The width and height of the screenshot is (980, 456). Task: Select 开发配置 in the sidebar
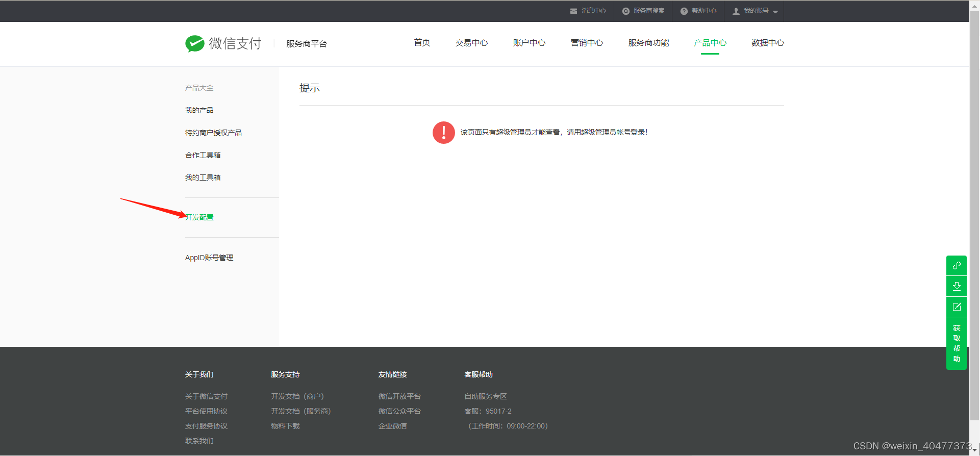[199, 217]
